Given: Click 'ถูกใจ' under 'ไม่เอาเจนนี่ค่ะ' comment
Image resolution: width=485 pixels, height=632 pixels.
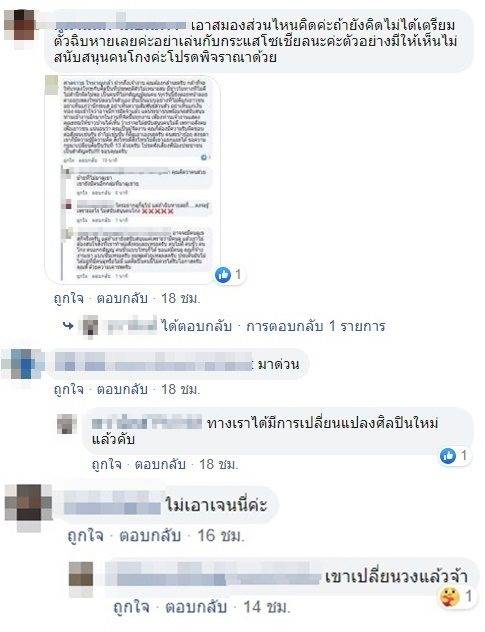Looking at the screenshot, I should [85, 536].
